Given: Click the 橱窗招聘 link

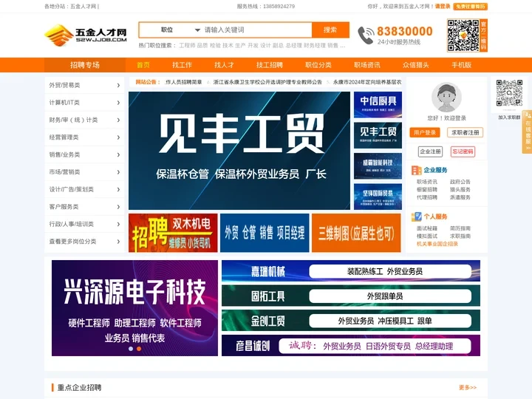Looking at the screenshot, I should [427, 190].
